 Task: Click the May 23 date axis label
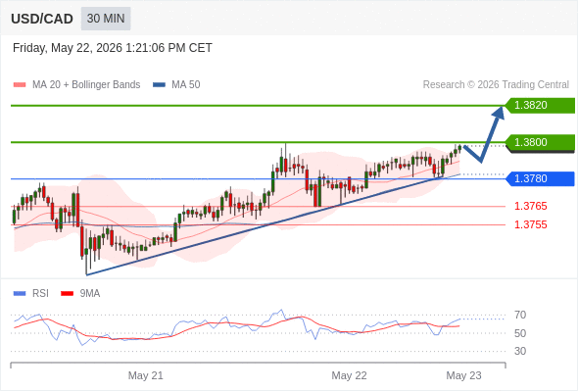(463, 375)
